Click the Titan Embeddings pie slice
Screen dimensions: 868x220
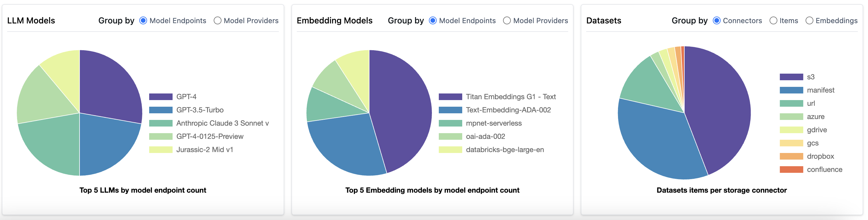click(x=403, y=108)
